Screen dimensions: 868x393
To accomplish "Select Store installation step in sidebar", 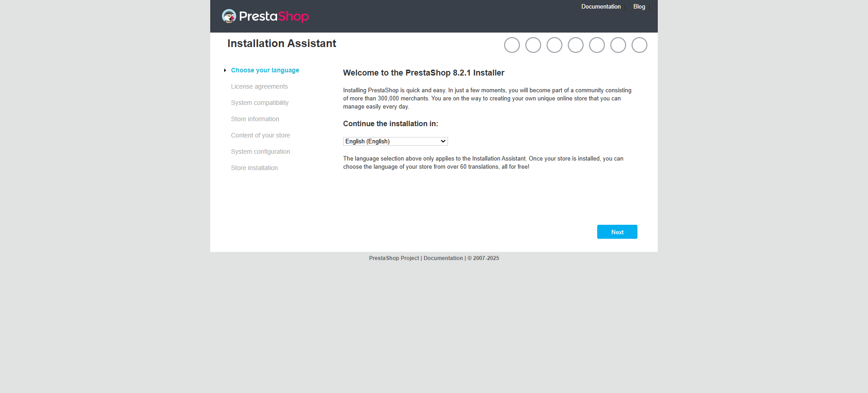I will [254, 168].
